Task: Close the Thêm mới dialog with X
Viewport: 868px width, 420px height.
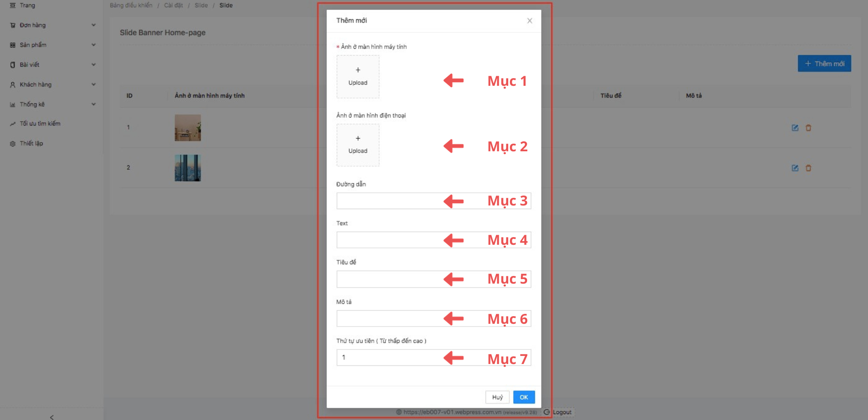Action: coord(529,21)
